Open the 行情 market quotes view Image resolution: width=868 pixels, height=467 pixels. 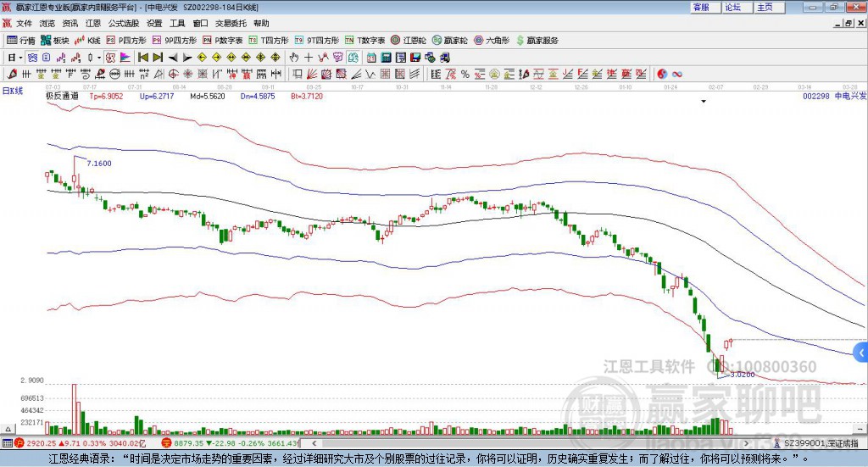pos(20,41)
